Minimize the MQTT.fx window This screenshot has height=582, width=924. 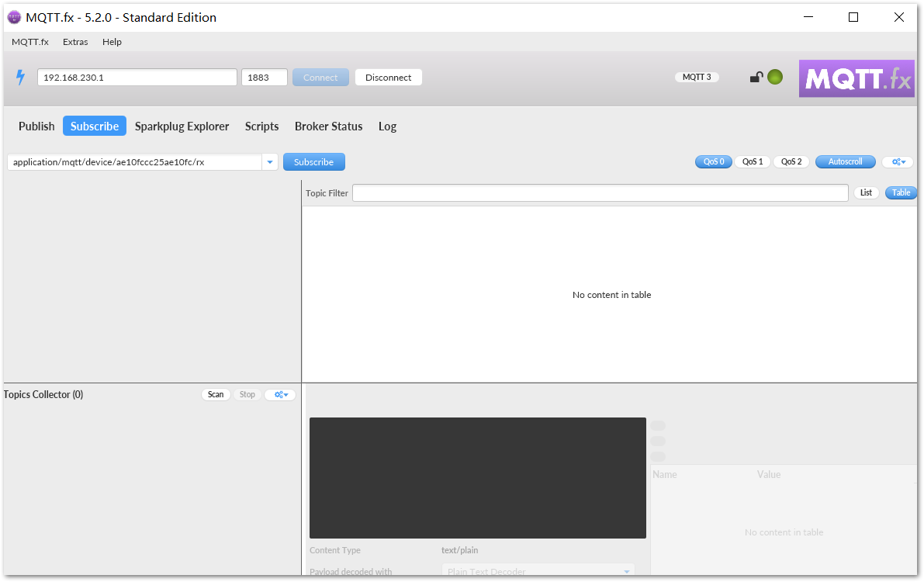coord(808,17)
